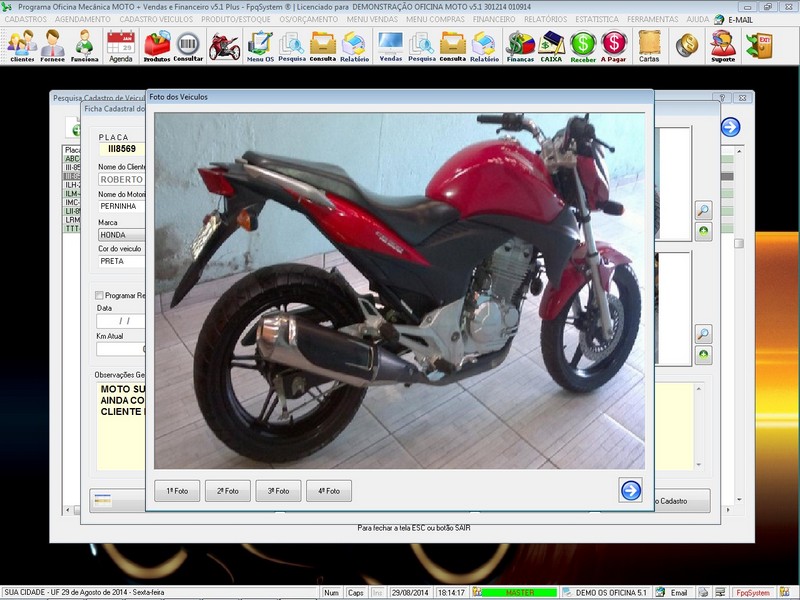Click the FpqSystem link in status bar

click(x=753, y=592)
